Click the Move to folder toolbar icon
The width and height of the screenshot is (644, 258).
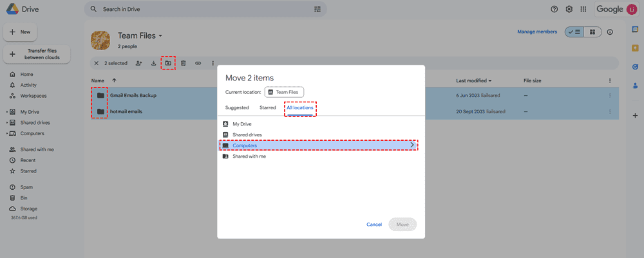[x=168, y=63]
